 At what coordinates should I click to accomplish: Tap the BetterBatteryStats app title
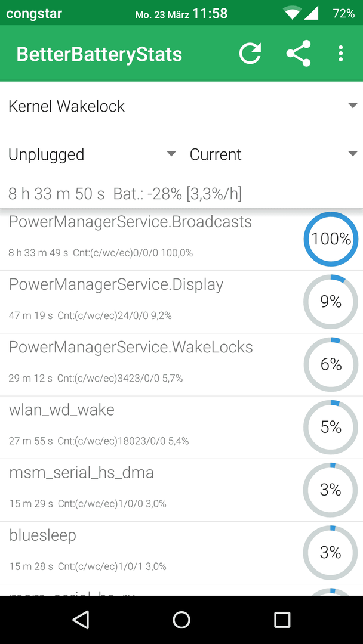tap(99, 54)
